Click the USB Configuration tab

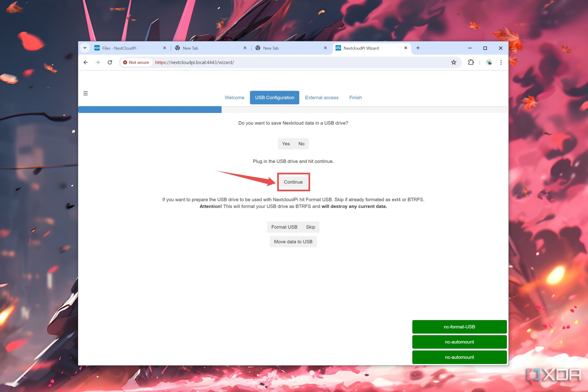coord(274,97)
